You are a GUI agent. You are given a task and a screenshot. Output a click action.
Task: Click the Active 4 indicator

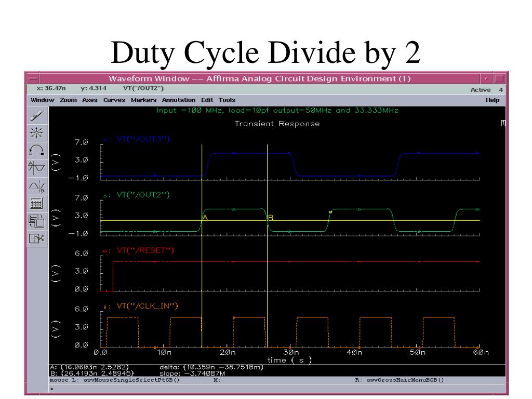click(x=486, y=90)
